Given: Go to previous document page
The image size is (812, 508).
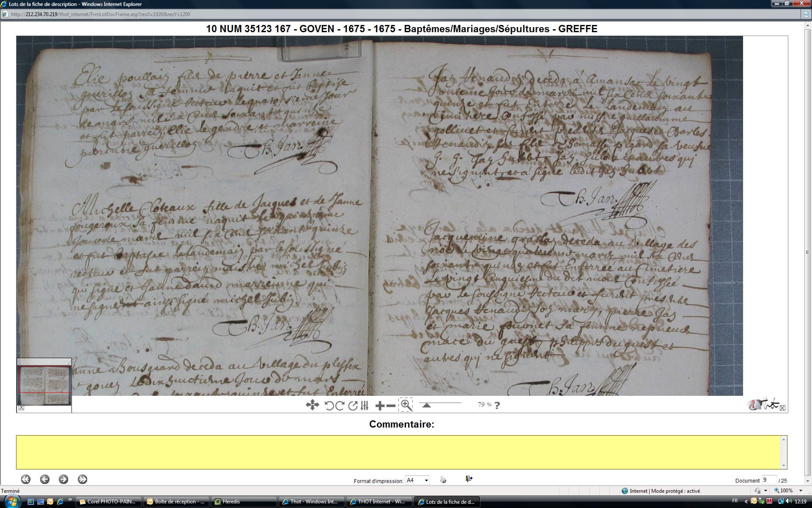Looking at the screenshot, I should [x=45, y=479].
